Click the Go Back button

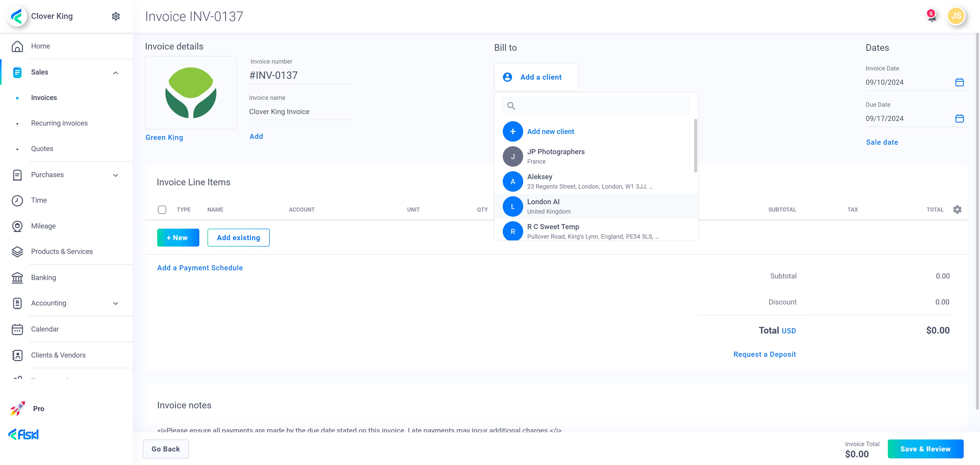click(166, 449)
